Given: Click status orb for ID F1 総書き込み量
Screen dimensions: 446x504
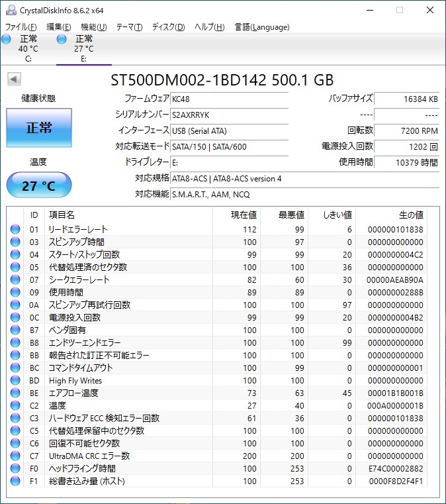Looking at the screenshot, I should tap(15, 481).
